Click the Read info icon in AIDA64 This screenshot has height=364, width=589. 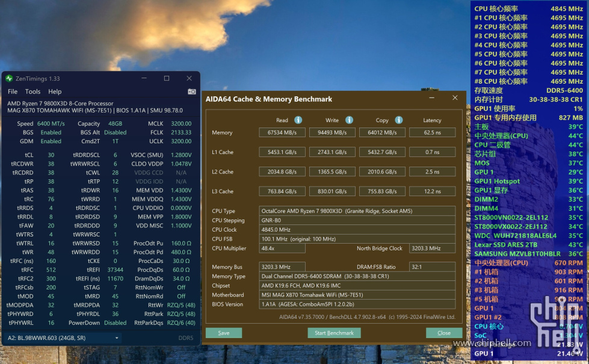(x=298, y=120)
